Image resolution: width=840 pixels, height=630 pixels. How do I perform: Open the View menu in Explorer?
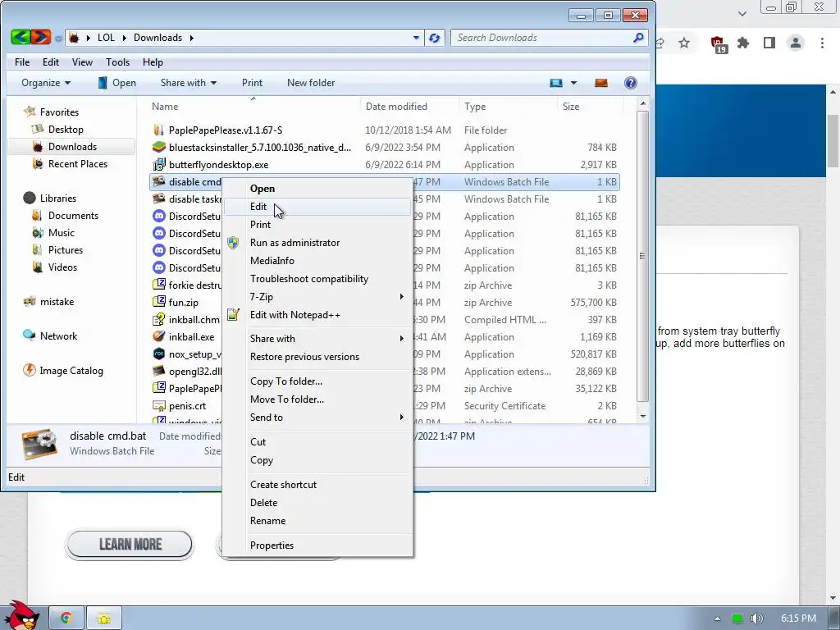82,62
